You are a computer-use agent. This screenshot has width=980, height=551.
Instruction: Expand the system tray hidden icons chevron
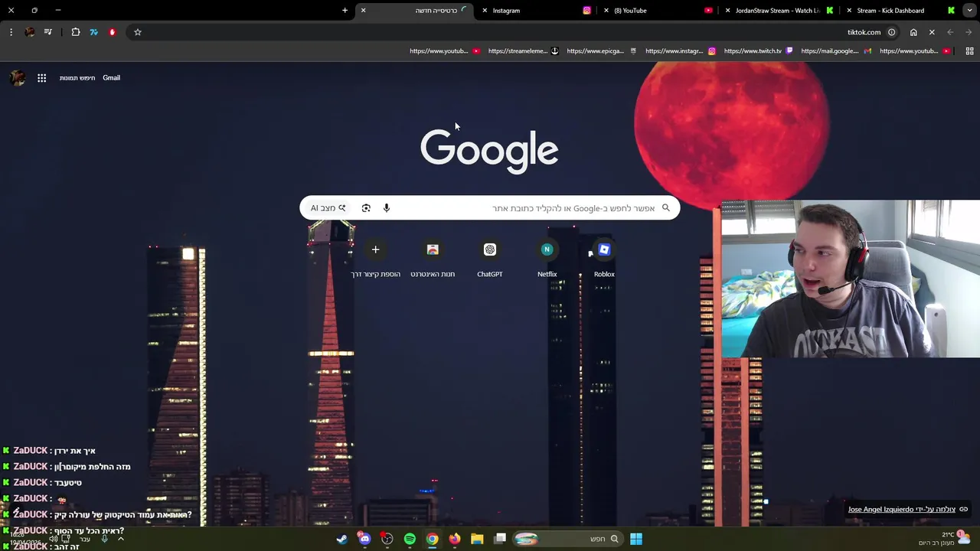click(121, 539)
